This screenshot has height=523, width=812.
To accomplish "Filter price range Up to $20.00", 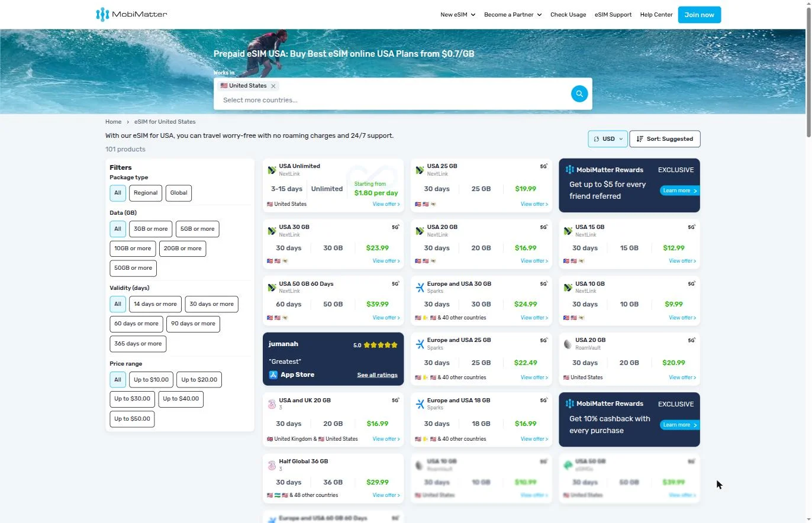I will coord(199,380).
